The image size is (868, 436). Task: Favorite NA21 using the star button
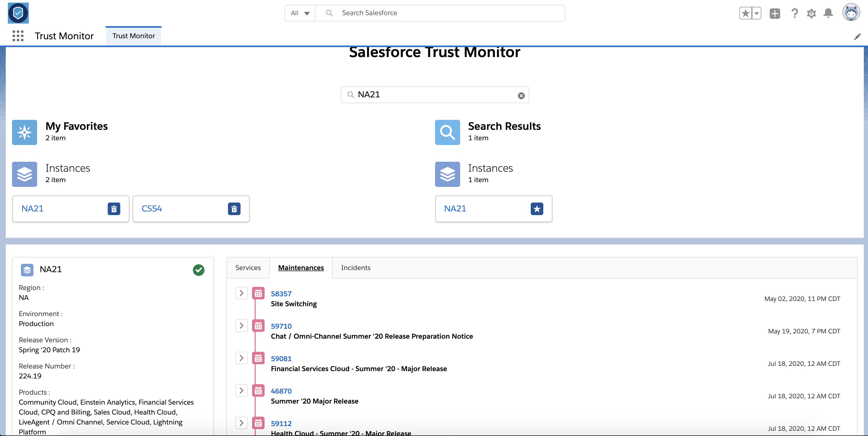coord(537,209)
